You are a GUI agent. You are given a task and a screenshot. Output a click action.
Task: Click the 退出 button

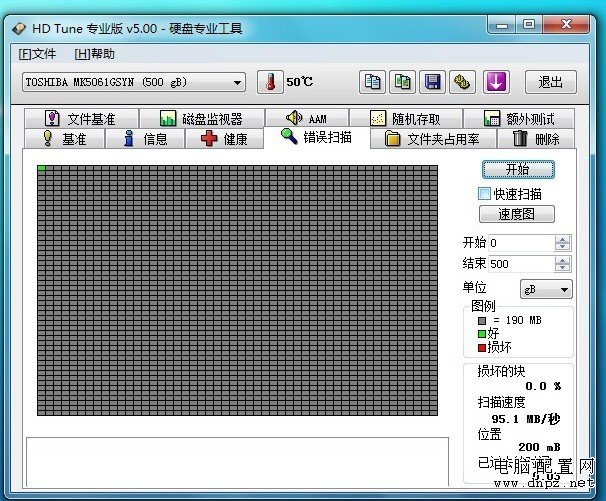[x=551, y=82]
